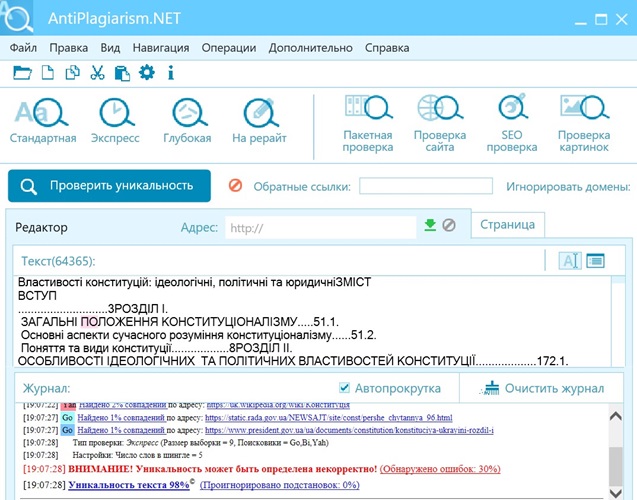Open the president.gov.ua constitution link
The height and width of the screenshot is (500, 637).
coord(349,430)
